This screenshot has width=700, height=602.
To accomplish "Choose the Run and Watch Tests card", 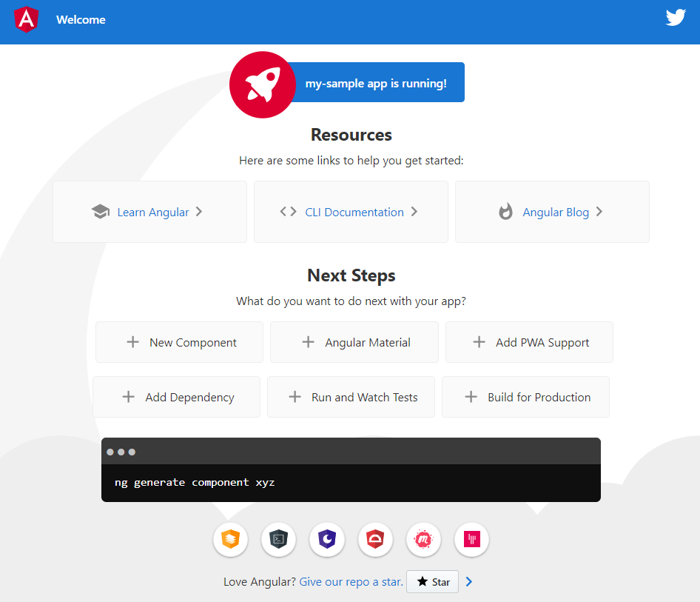I will 351,397.
